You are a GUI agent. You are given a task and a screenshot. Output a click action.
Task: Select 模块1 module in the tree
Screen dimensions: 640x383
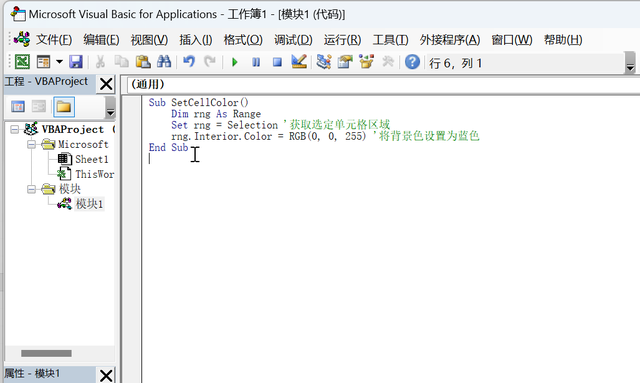click(89, 204)
